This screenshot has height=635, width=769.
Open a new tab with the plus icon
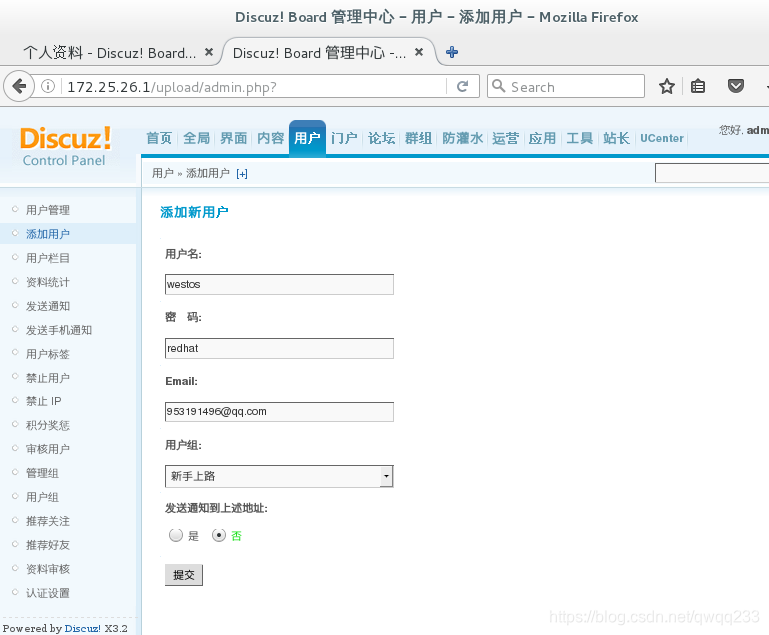[x=452, y=52]
